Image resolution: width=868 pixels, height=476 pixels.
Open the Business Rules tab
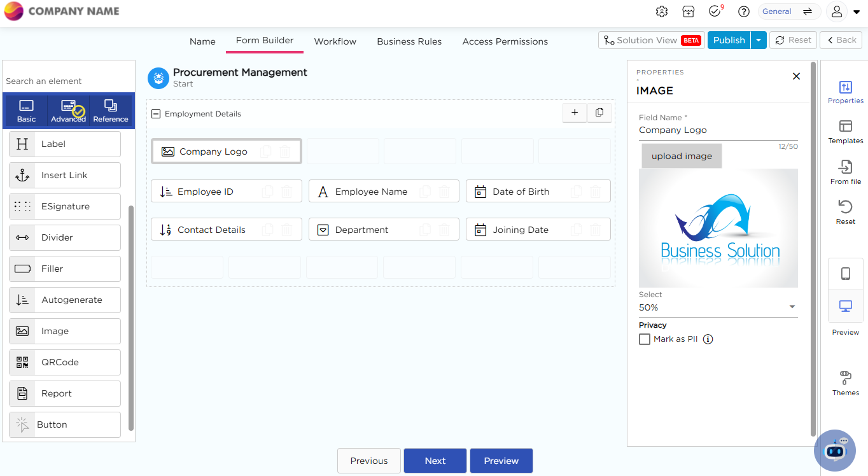(x=409, y=41)
